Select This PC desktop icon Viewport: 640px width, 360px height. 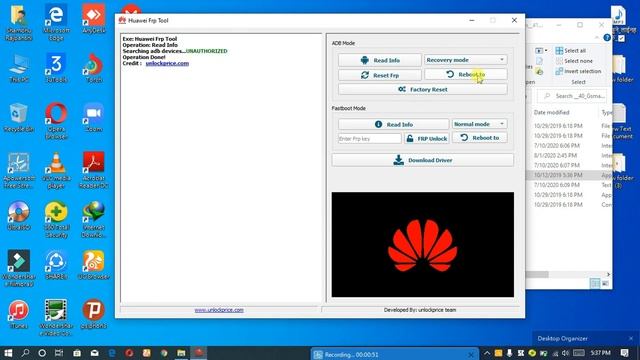[19, 68]
